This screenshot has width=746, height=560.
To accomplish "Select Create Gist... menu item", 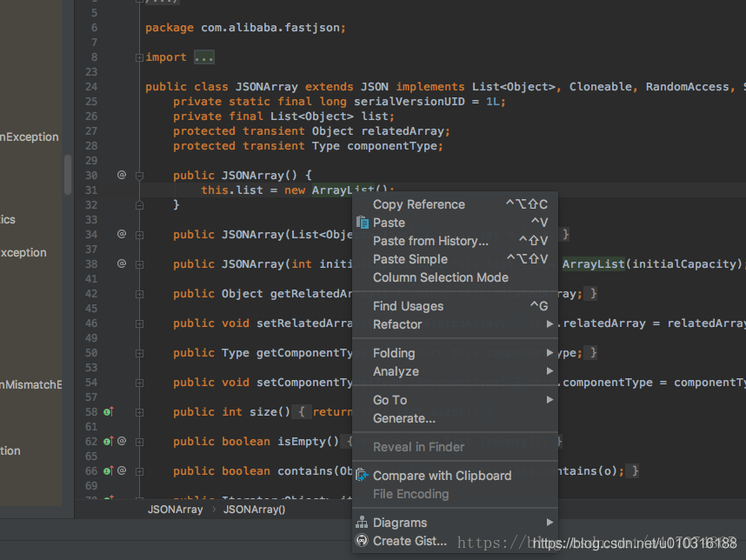I will click(x=455, y=541).
